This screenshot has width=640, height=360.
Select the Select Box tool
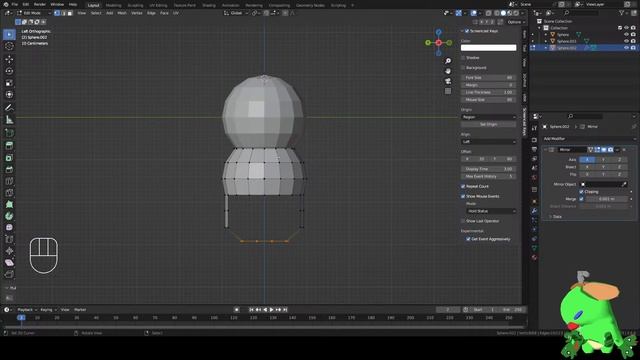(9, 34)
